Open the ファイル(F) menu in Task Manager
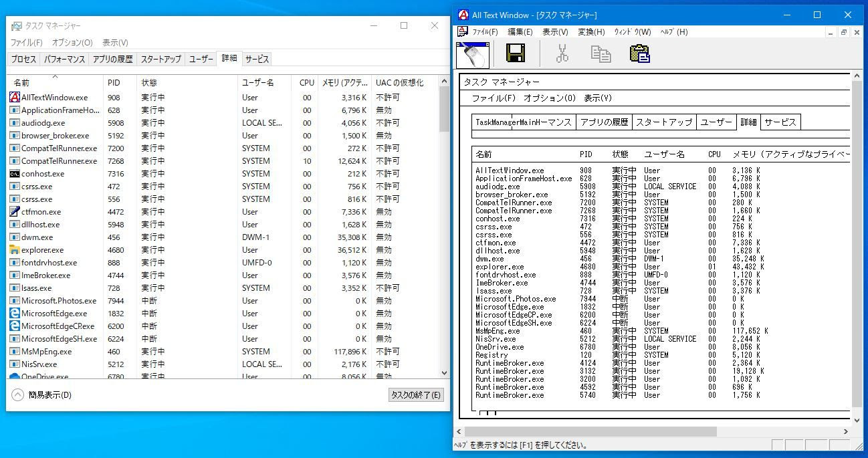Screen dimensions: 868x458 [x=26, y=43]
